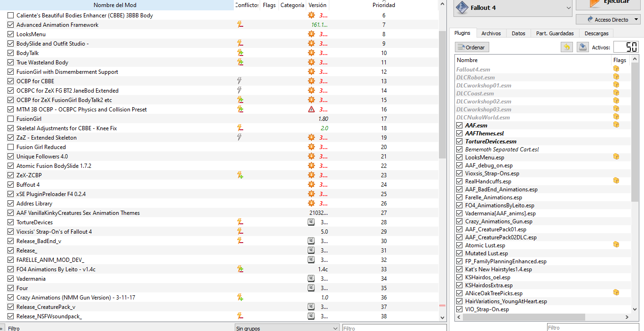Click conflict icon of Release_NSFWsoundpack_ row
This screenshot has height=331, width=644.
[x=240, y=316]
